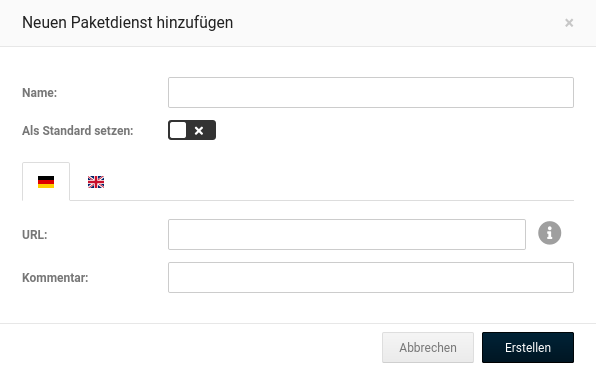Image resolution: width=596 pixels, height=370 pixels.
Task: Focus the Name text field
Action: point(371,92)
